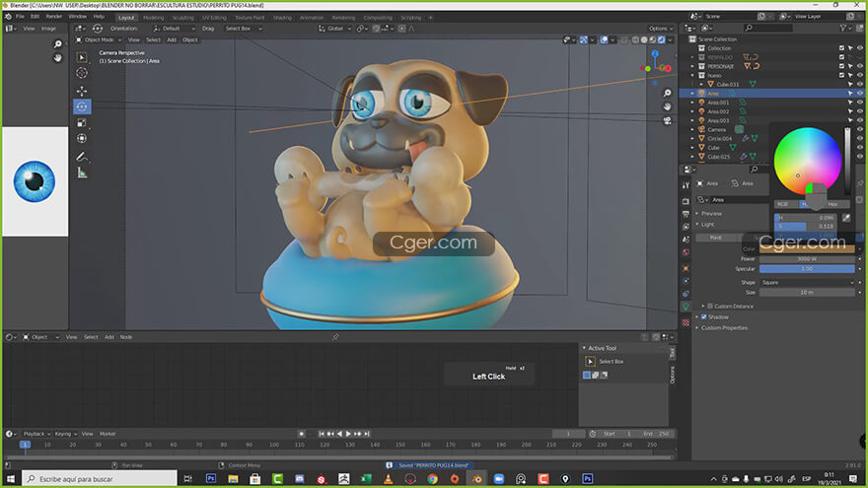Switch to the Sculpting workspace tab
The image size is (868, 488).
tap(182, 18)
